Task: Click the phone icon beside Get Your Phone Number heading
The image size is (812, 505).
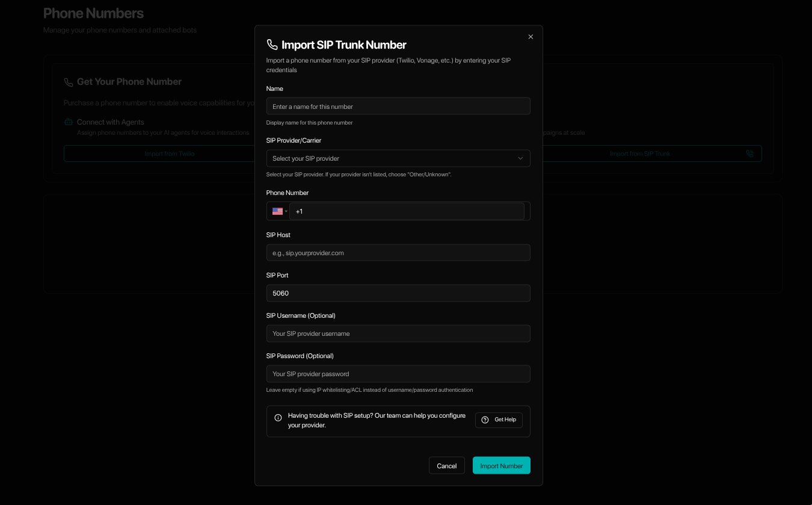Action: 69,81
